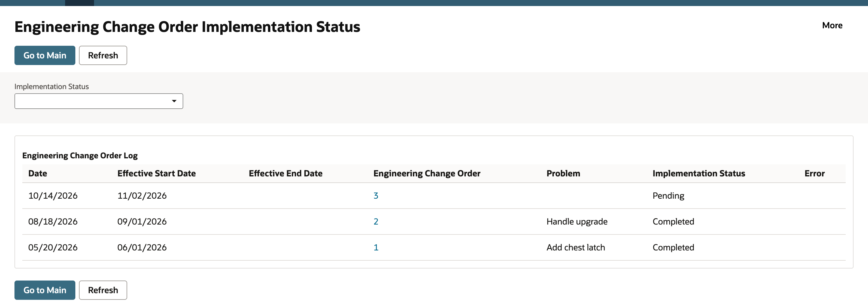The image size is (868, 301).
Task: Click the Handle upgrade problem cell
Action: 577,222
